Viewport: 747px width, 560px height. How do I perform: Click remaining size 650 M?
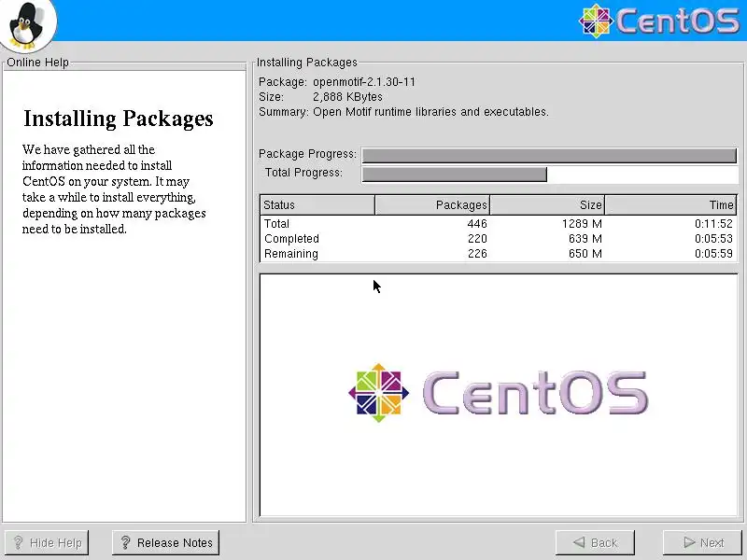click(x=585, y=253)
